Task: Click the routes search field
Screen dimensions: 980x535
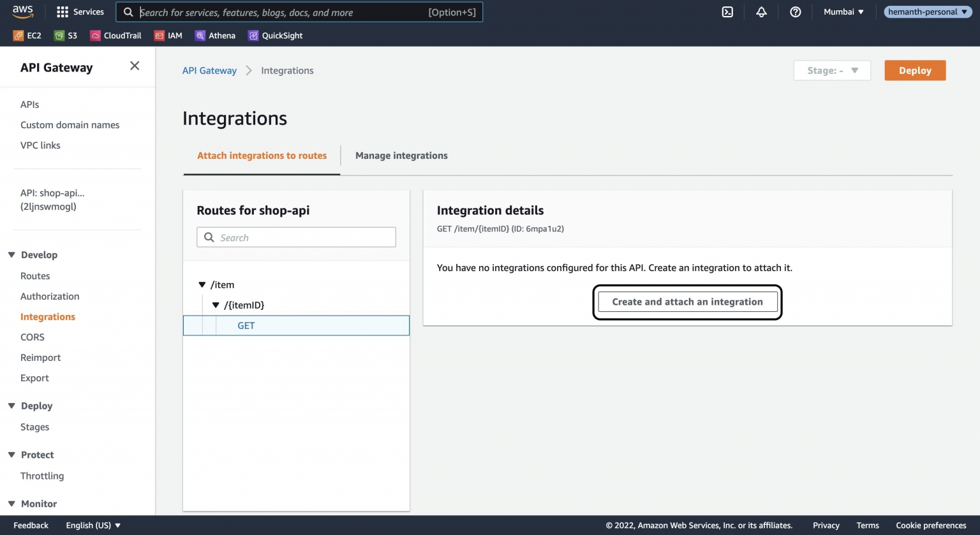Action: click(x=295, y=237)
